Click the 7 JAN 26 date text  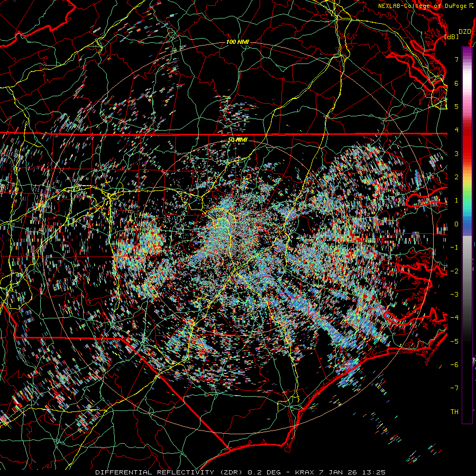(x=338, y=472)
